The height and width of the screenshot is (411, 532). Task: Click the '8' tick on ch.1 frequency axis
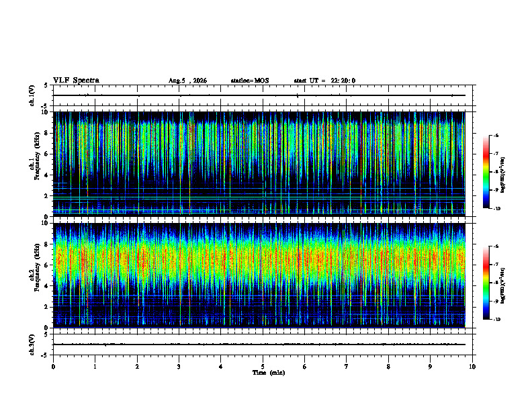pos(46,133)
